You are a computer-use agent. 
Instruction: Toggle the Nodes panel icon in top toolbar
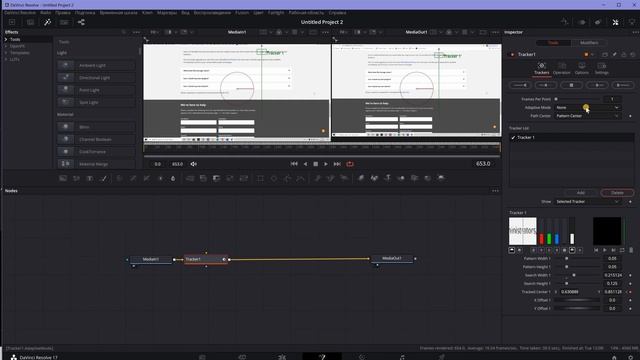(x=81, y=22)
